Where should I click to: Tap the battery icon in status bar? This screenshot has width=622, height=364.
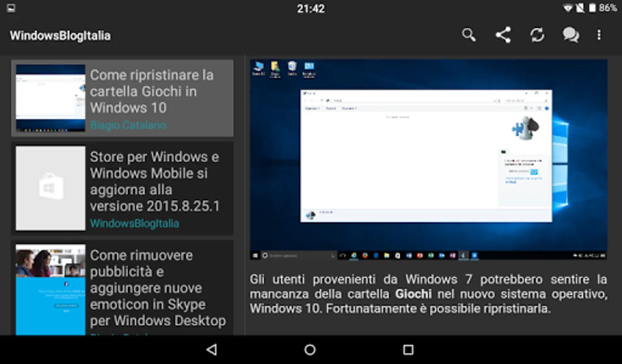coord(592,8)
